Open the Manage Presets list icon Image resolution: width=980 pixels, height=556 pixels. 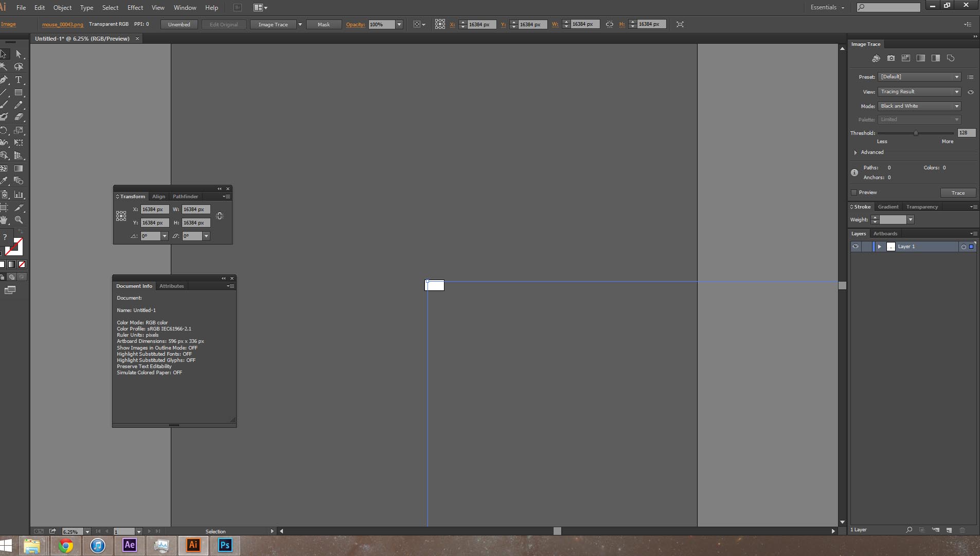click(x=970, y=77)
